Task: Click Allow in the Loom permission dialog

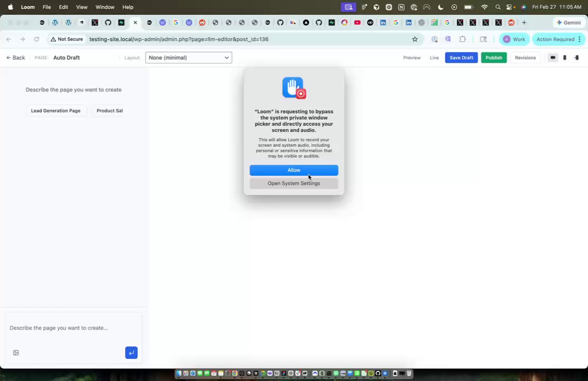Action: click(293, 170)
